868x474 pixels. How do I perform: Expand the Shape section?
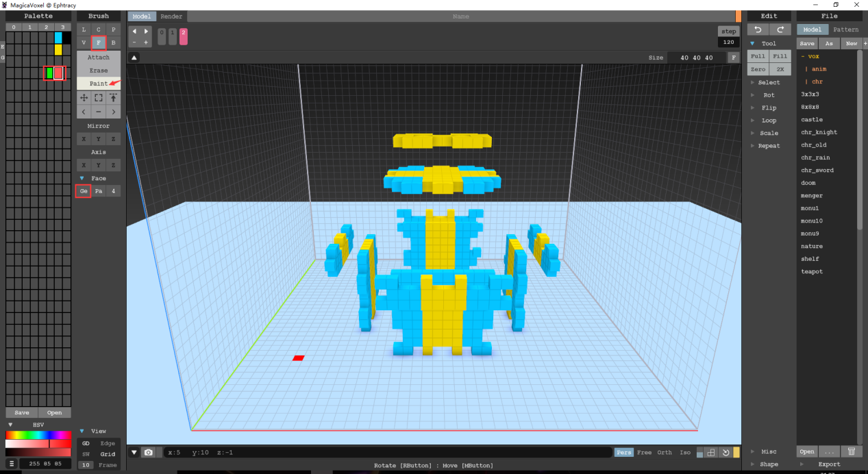(769, 464)
